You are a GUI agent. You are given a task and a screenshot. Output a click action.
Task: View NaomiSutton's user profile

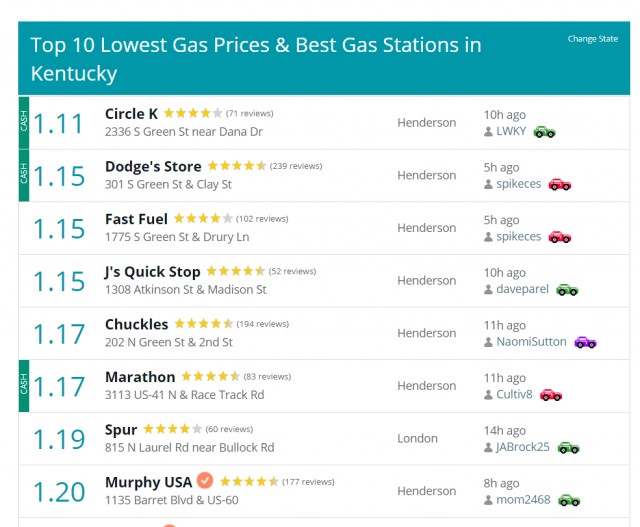point(531,342)
